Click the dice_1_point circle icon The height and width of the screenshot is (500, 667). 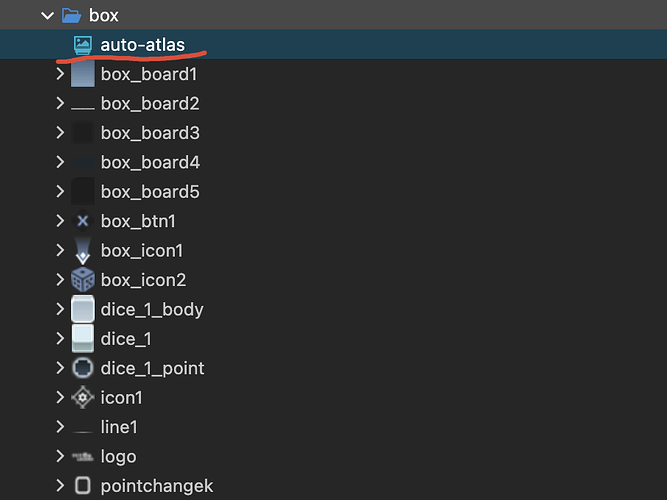[83, 368]
